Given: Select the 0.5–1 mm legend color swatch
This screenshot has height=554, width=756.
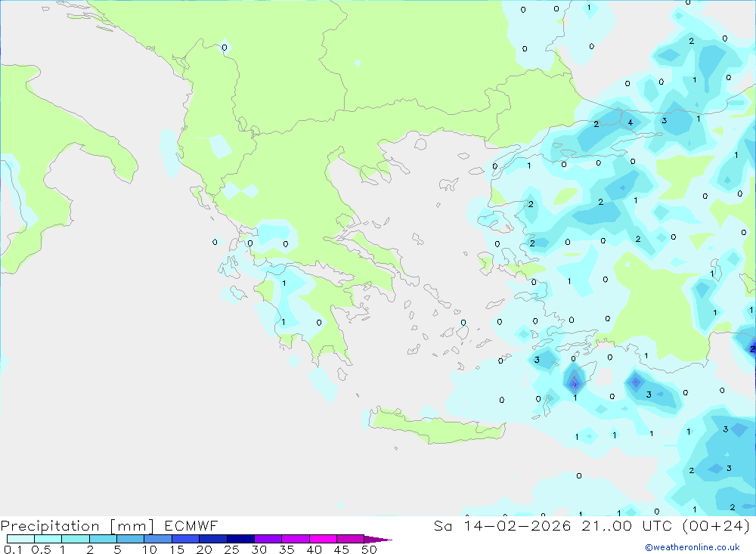Looking at the screenshot, I should pyautogui.click(x=48, y=539).
